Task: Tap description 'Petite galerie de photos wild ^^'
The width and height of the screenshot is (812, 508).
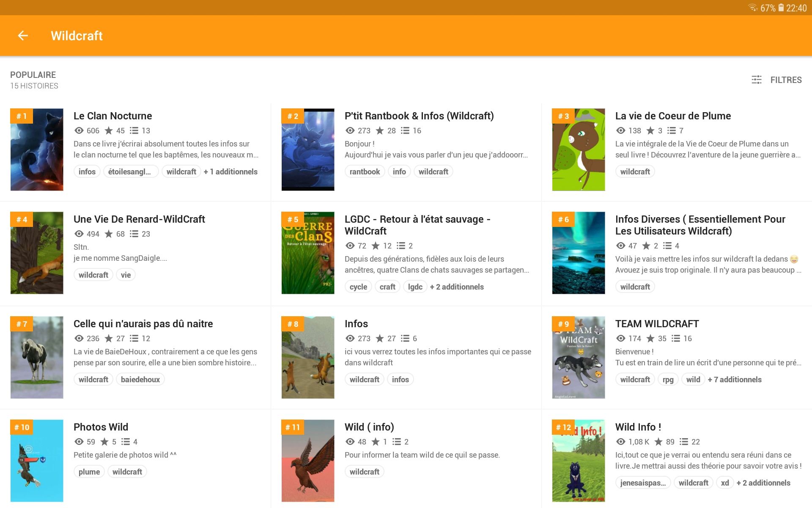Action: 125,455
